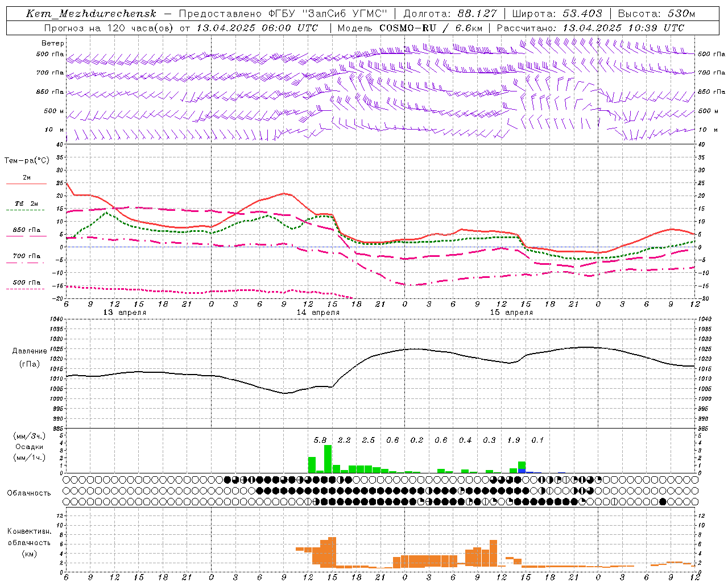This screenshot has width=728, height=582.
Task: Click the '500 гПа' temperature legend entry
Action: (26, 282)
